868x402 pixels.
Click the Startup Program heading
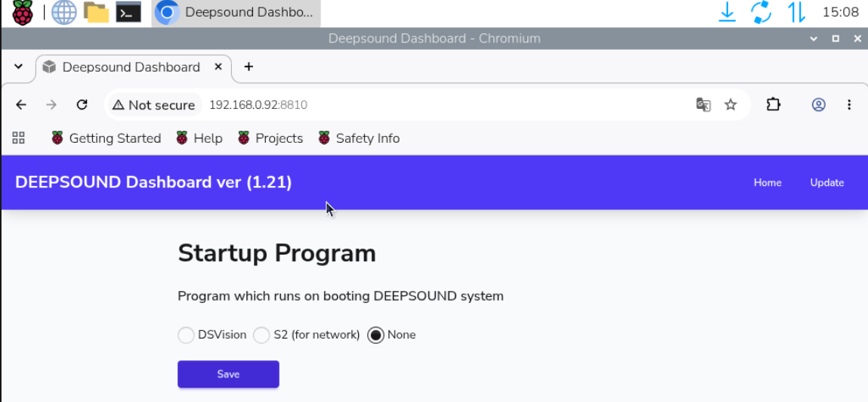(276, 254)
